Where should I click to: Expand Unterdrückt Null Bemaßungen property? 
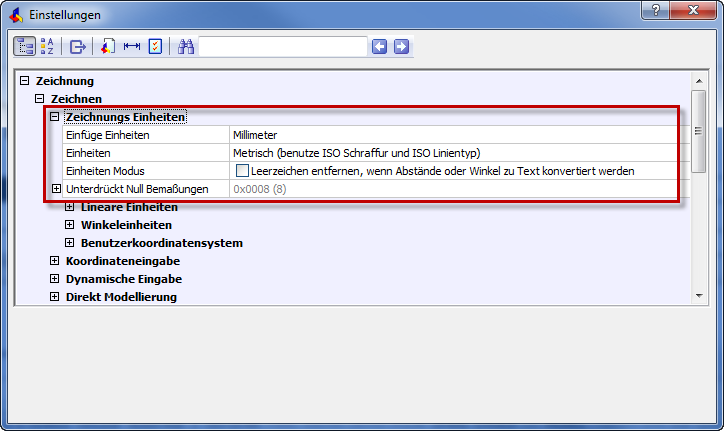click(56, 189)
